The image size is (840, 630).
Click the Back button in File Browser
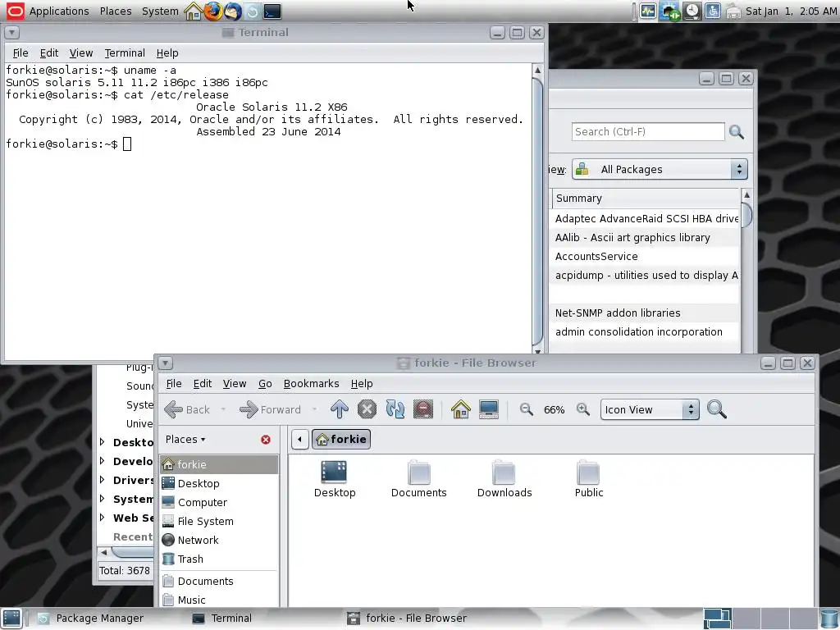pos(188,410)
